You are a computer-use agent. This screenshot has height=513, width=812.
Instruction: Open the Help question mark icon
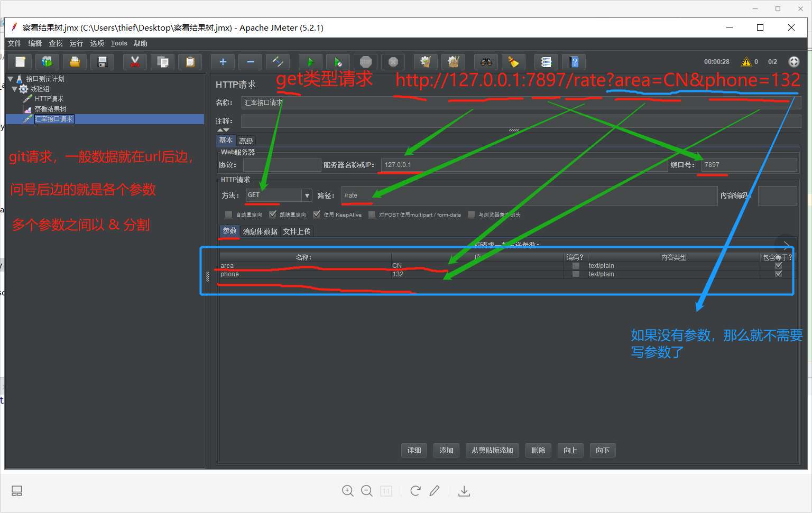pos(574,62)
